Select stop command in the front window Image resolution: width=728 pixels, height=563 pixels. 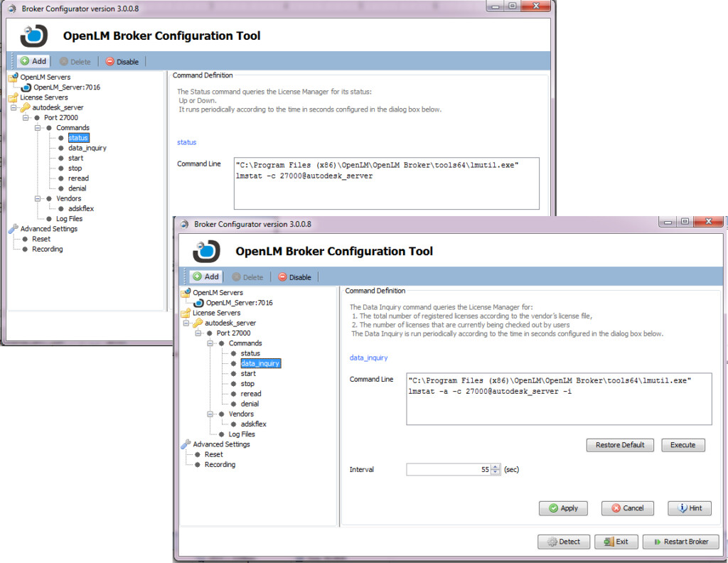click(x=247, y=384)
